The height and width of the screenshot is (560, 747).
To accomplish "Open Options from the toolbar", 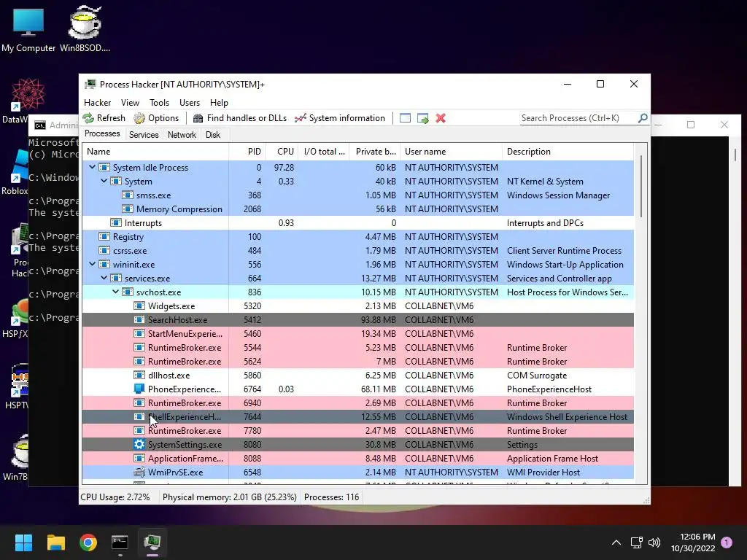I will (x=156, y=118).
